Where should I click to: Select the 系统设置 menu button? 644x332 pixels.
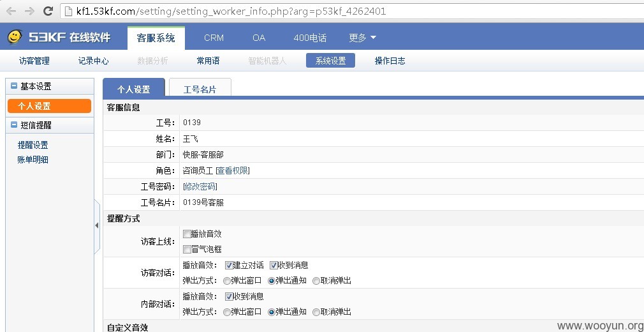point(331,61)
